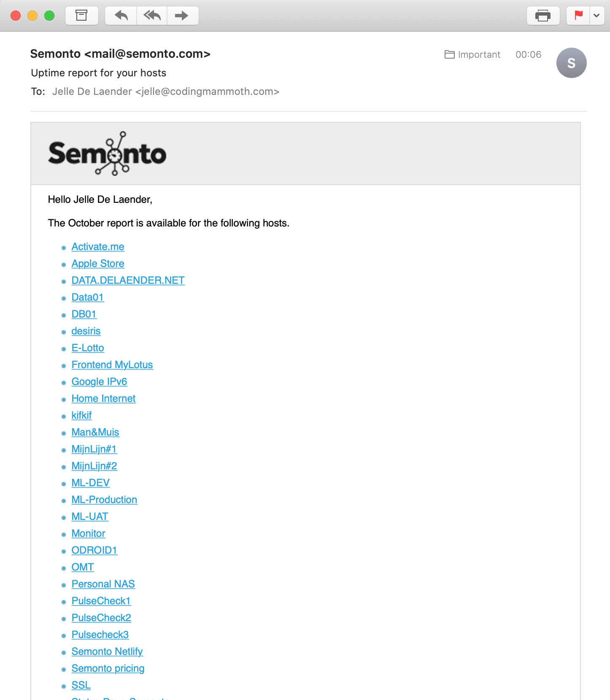Select the Home Internet link
610x700 pixels.
pyautogui.click(x=103, y=398)
